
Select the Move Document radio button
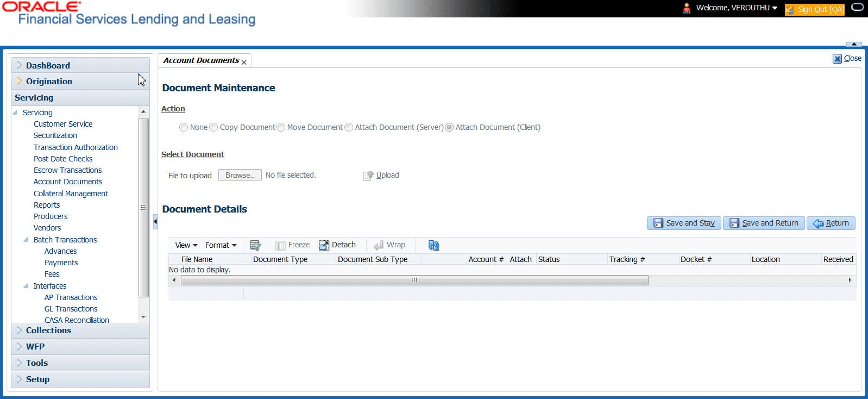tap(281, 127)
